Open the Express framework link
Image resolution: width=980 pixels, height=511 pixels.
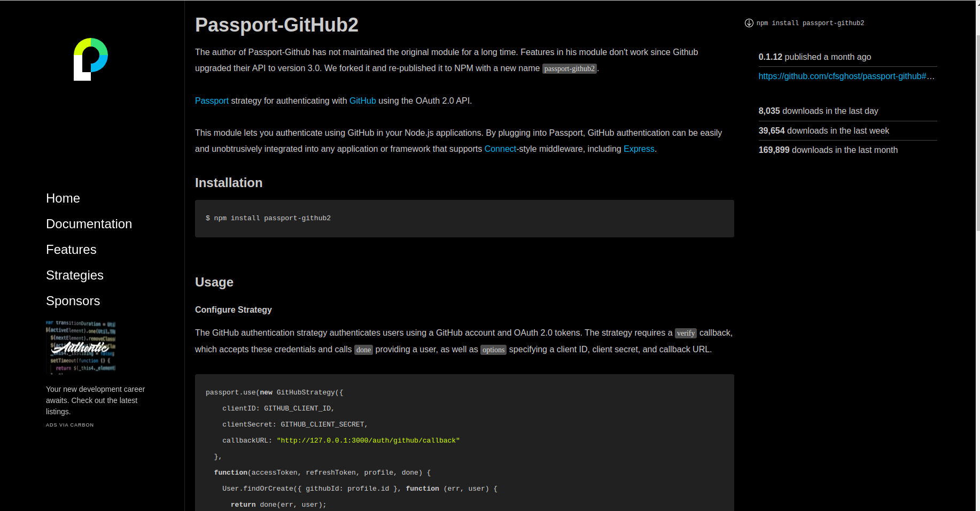click(639, 149)
